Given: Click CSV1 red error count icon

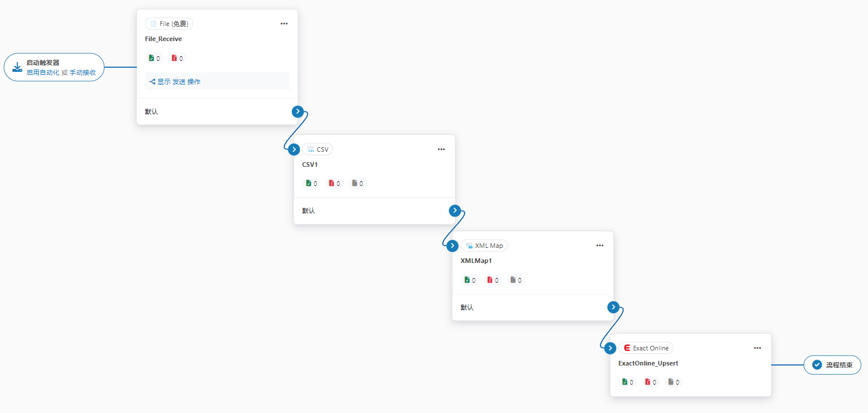Looking at the screenshot, I should pos(332,183).
